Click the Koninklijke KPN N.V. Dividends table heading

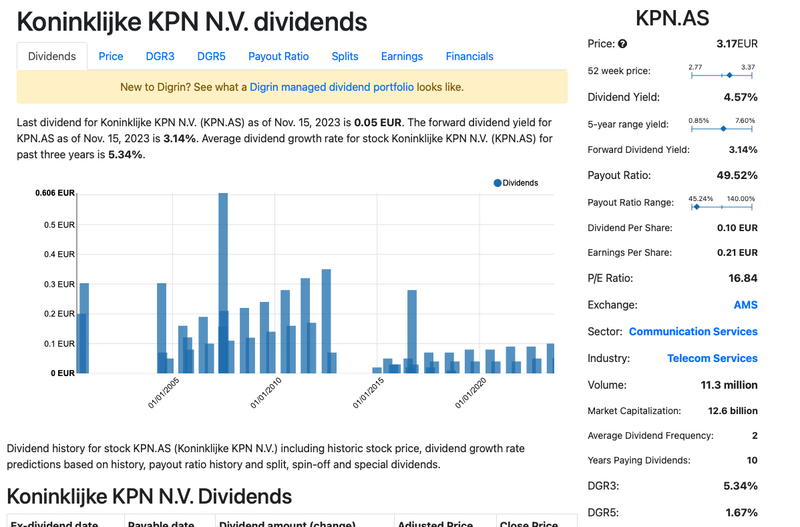149,496
